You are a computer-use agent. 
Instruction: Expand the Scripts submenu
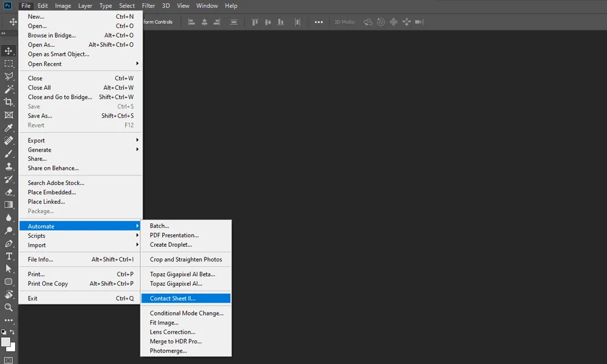81,235
